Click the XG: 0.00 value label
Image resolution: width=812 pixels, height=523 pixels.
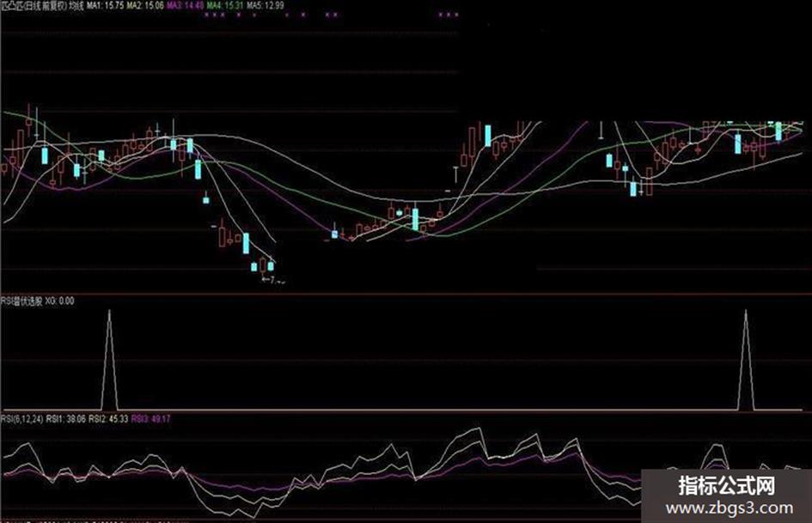(59, 301)
